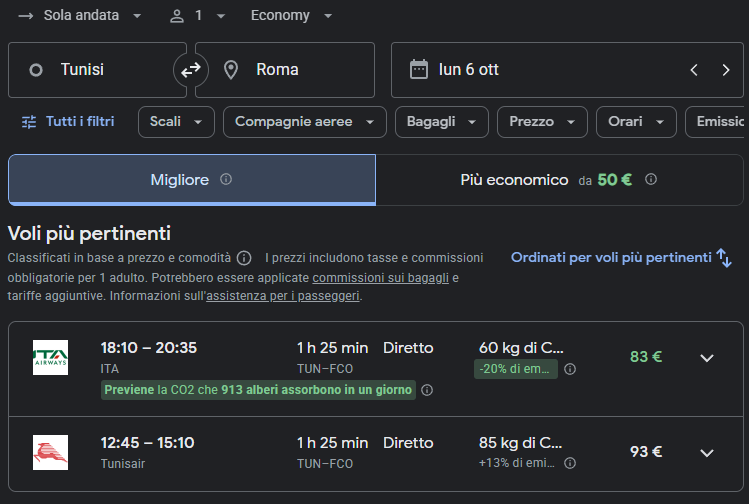Screen dimensions: 749x504
Task: Open the passenger count dropdown
Action: click(x=197, y=15)
